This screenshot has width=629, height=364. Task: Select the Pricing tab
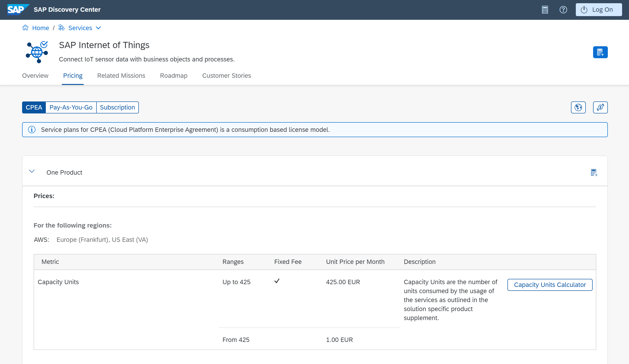click(x=73, y=76)
